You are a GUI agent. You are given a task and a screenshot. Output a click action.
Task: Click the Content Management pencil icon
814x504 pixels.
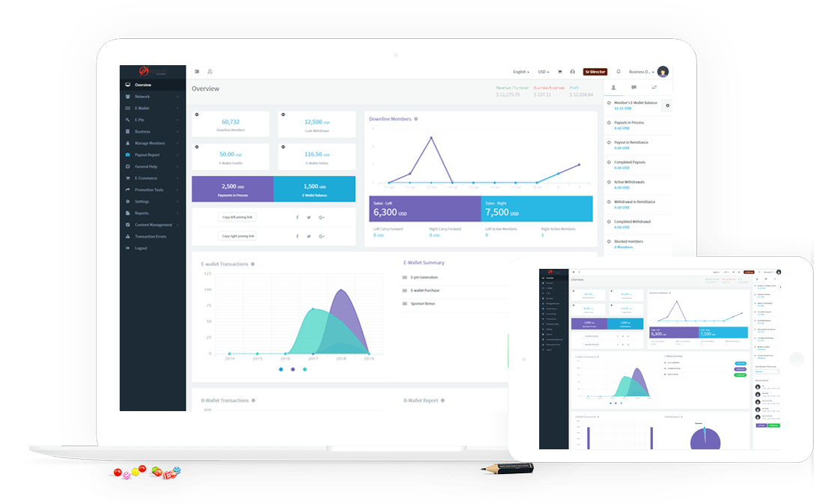128,225
